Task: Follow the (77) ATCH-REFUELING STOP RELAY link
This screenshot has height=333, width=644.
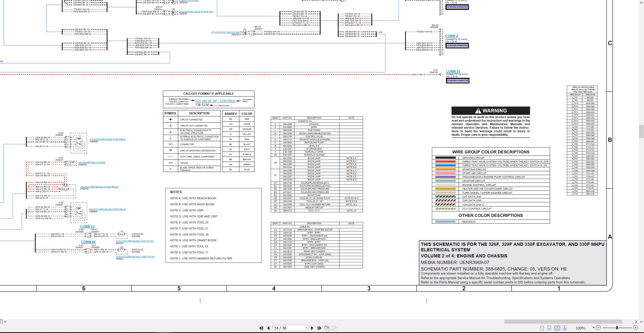Action: [108, 139]
